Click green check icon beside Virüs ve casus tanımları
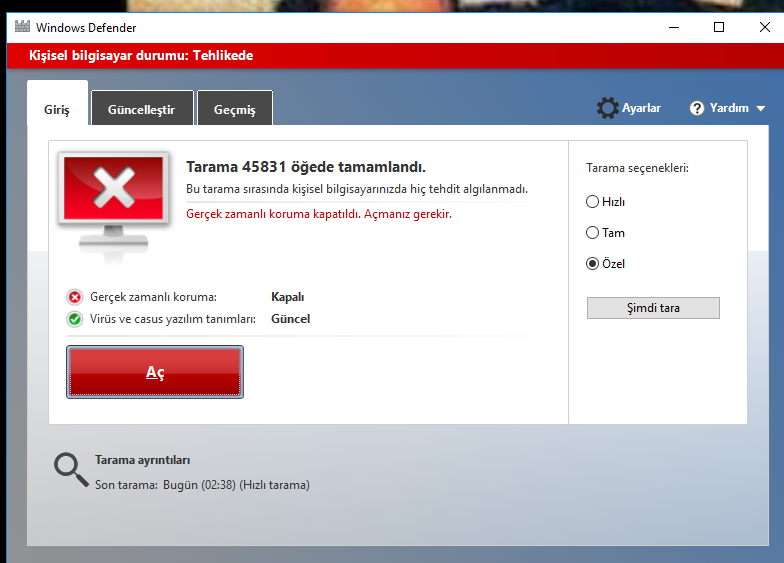 point(74,319)
